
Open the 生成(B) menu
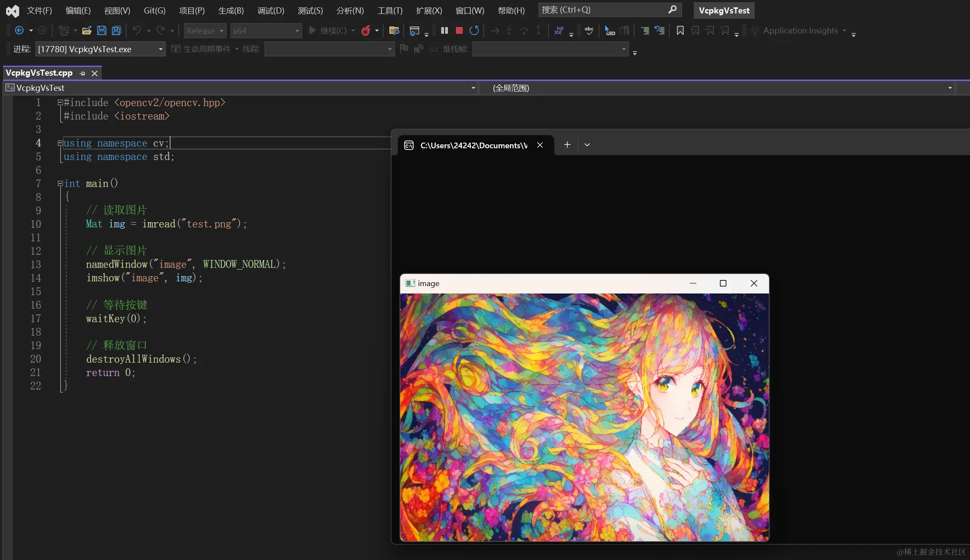click(231, 10)
